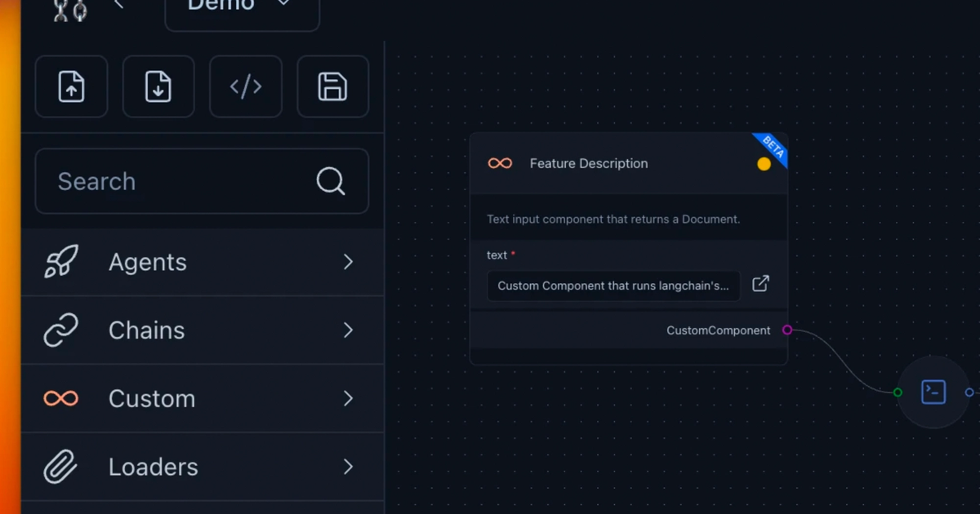Click the terminal icon on the round node
Viewport: 980px width, 514px height.
933,392
